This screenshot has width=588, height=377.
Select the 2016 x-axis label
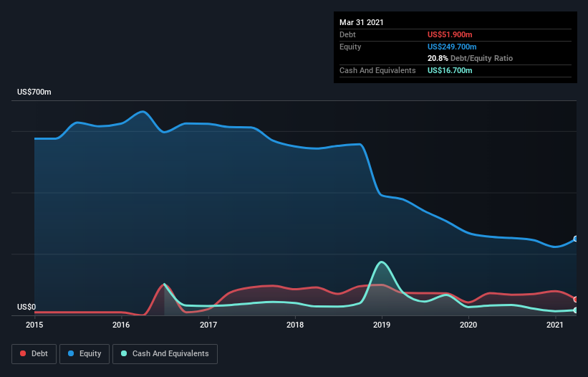click(121, 325)
